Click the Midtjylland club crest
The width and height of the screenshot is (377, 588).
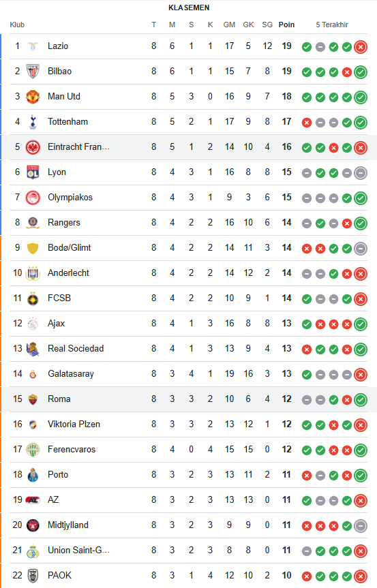pyautogui.click(x=33, y=525)
